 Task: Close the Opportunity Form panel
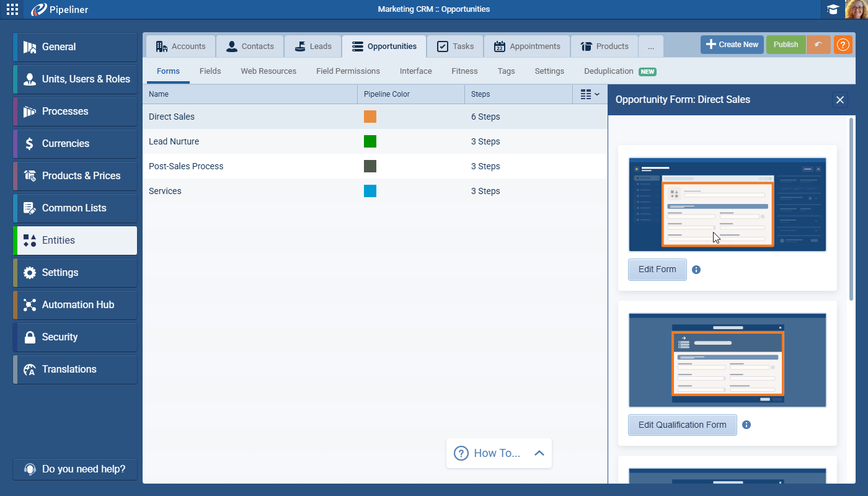(840, 100)
